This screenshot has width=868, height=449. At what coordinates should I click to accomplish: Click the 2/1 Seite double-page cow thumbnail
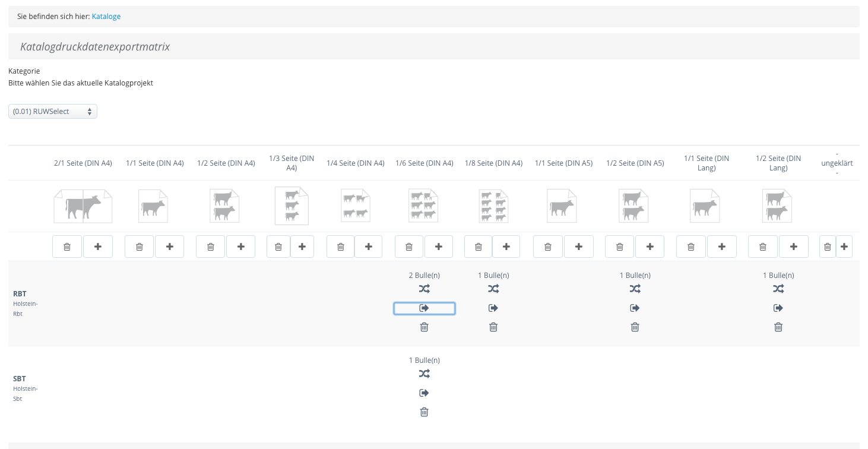(83, 206)
